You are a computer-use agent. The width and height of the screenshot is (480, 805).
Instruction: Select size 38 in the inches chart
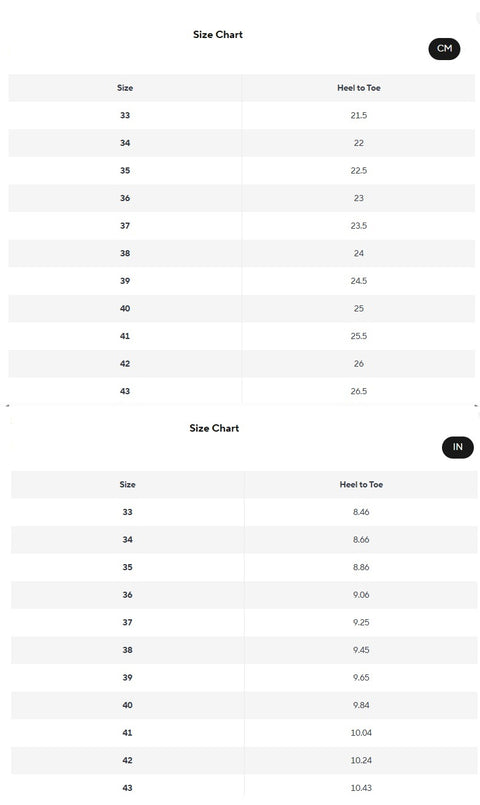pos(127,650)
